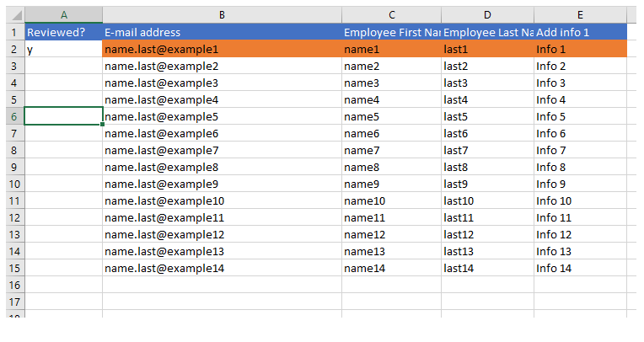
Task: Click the Employee First Name header cell
Action: click(x=391, y=32)
